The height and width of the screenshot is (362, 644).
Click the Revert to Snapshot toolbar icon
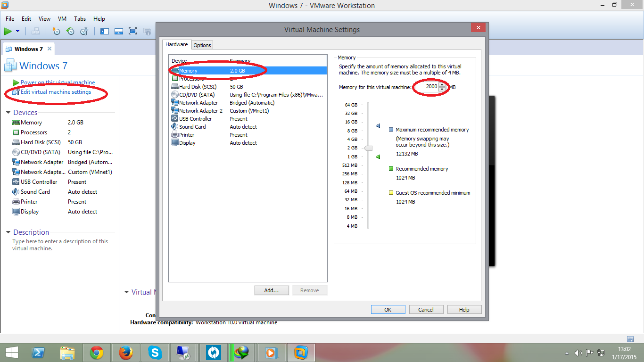[70, 31]
